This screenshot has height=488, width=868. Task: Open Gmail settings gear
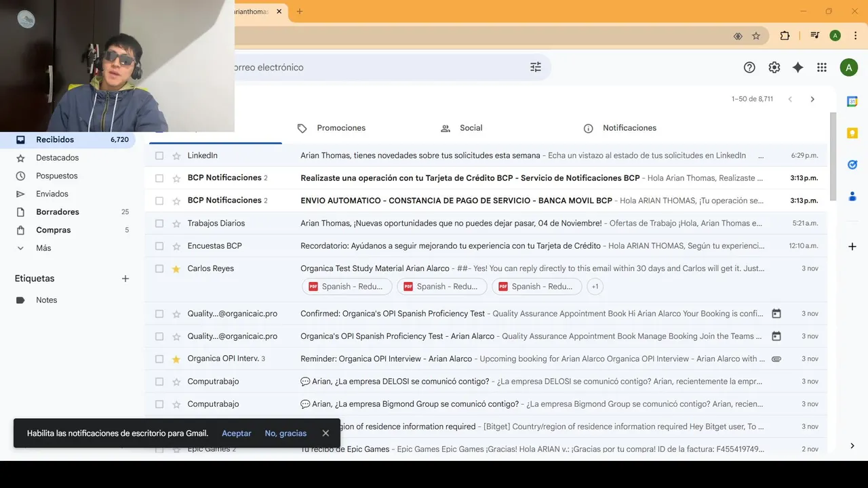(x=774, y=67)
